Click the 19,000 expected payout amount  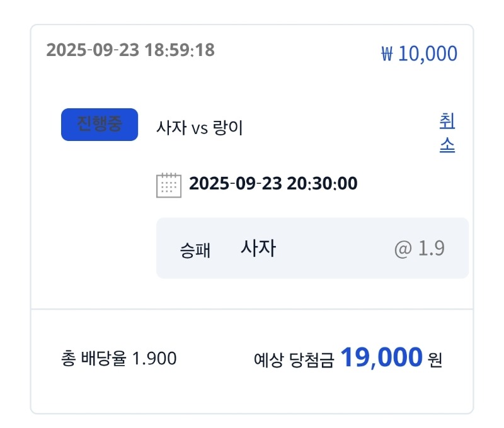point(381,357)
